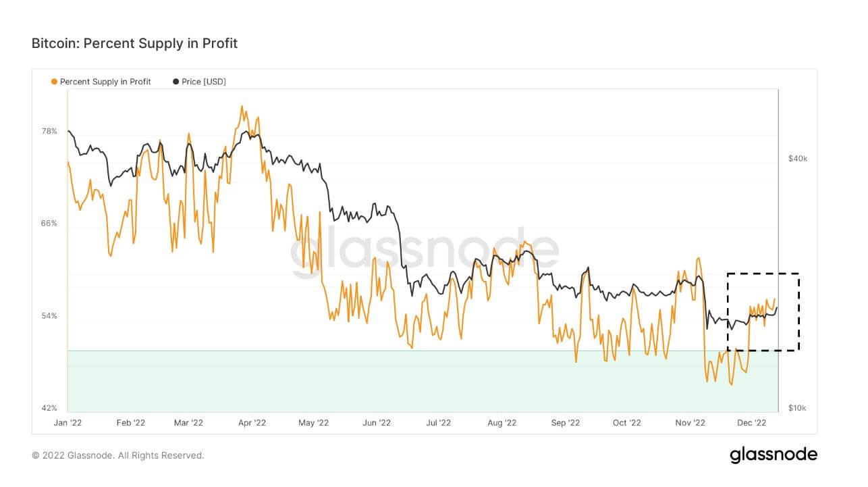Viewport: 868px width, 487px height.
Task: Click the green shaded zone below 50%
Action: click(423, 381)
